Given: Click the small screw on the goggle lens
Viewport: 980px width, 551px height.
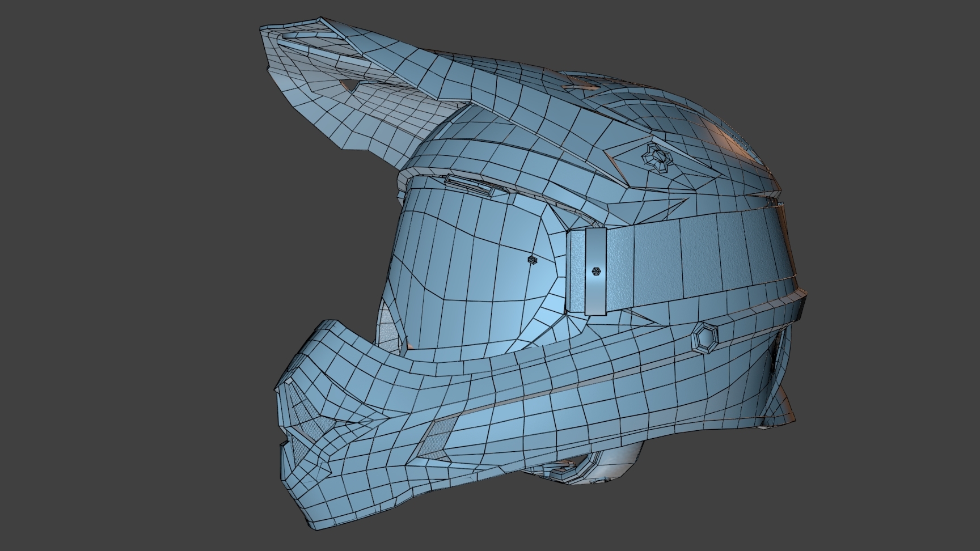Looking at the screenshot, I should [532, 260].
